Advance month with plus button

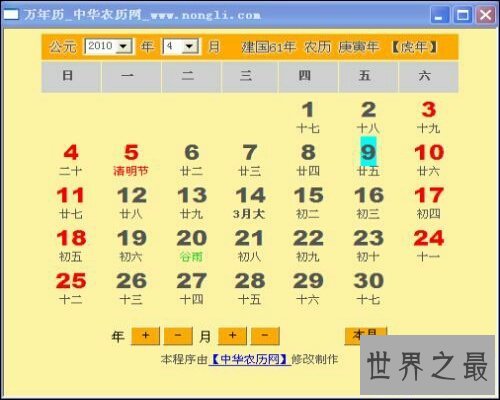232,336
